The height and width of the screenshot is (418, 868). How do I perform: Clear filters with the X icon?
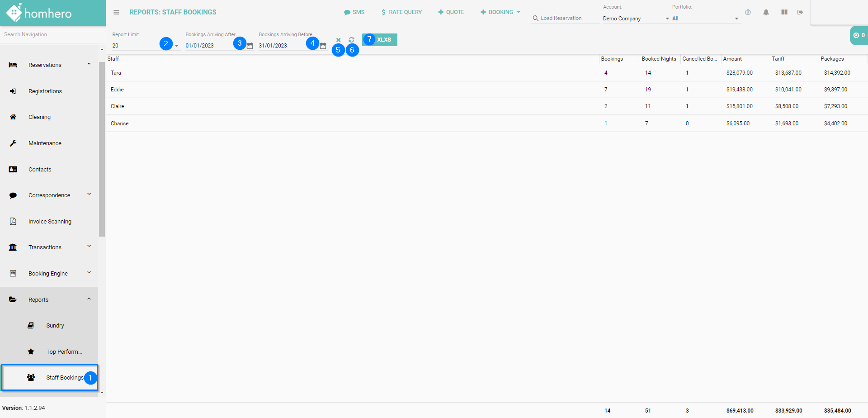[338, 40]
